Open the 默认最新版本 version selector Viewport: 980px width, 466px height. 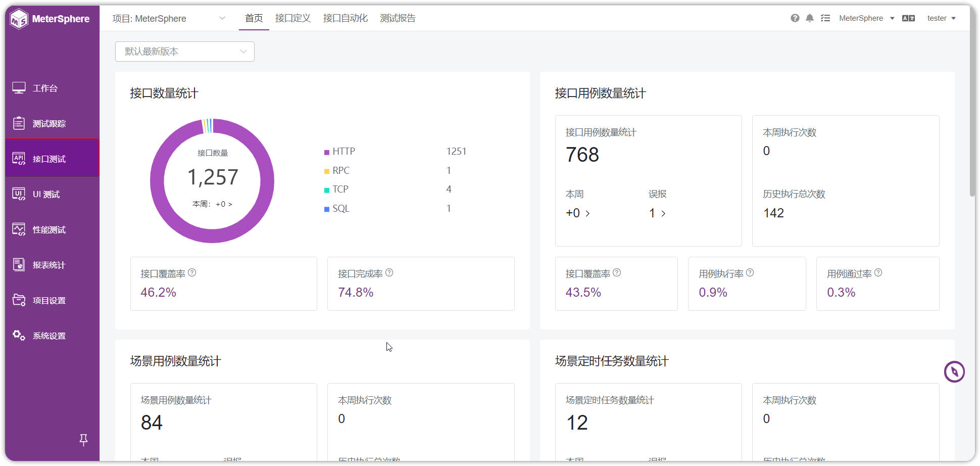pyautogui.click(x=185, y=52)
